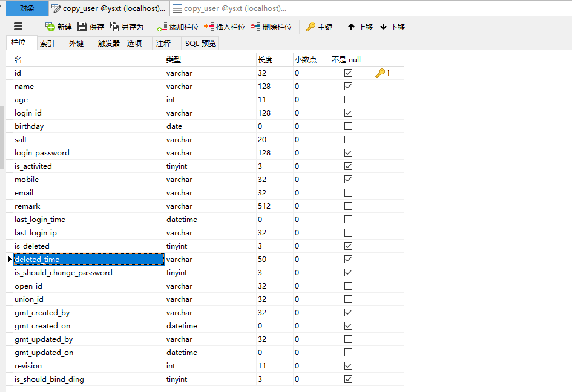Image resolution: width=572 pixels, height=392 pixels.
Task: Click the primary key icon in id row
Action: 380,73
